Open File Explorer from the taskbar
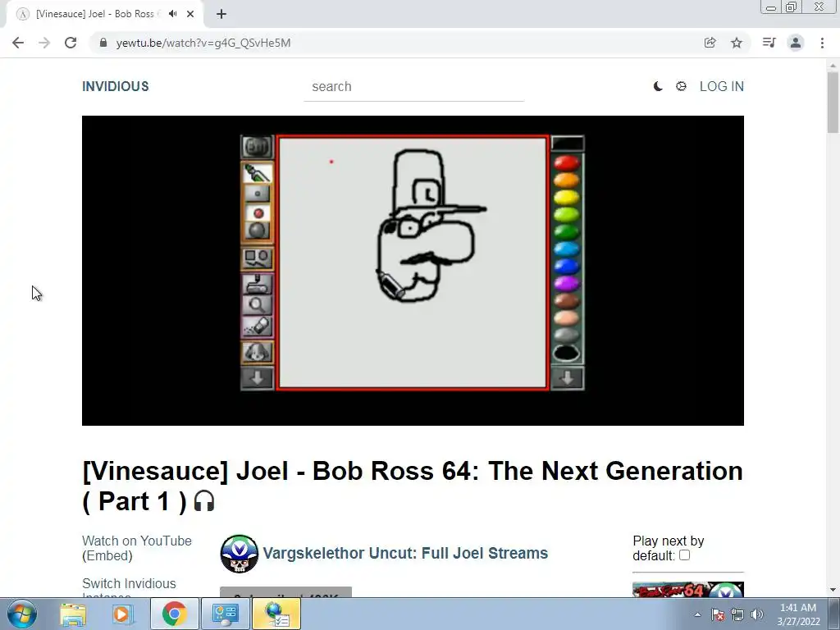Screen dimensions: 840x630 pyautogui.click(x=73, y=614)
